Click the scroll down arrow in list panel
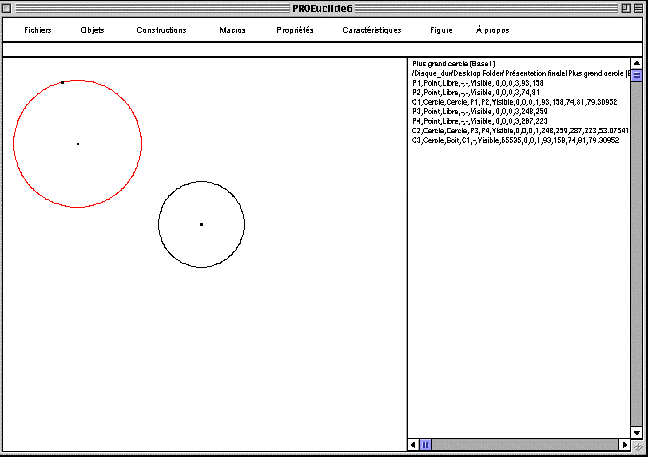The image size is (648, 457). [x=636, y=433]
